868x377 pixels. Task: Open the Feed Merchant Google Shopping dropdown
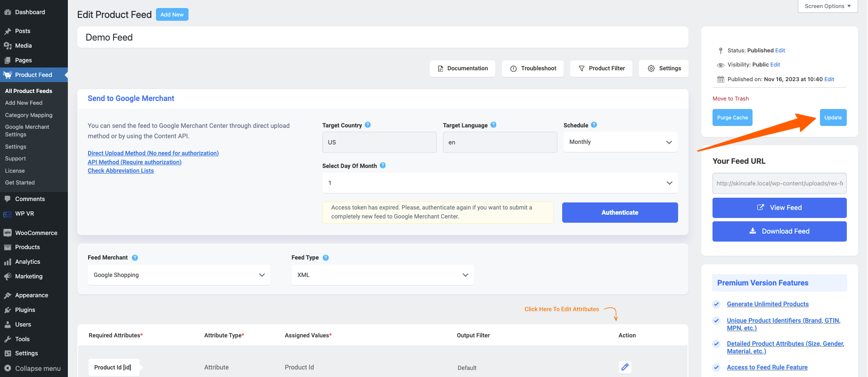(x=179, y=275)
